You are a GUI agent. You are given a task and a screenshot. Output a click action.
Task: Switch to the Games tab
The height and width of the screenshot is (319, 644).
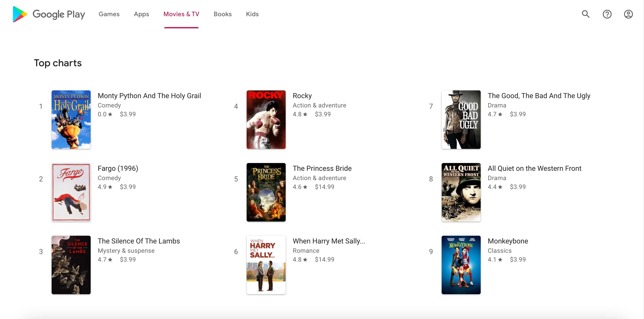pos(109,14)
